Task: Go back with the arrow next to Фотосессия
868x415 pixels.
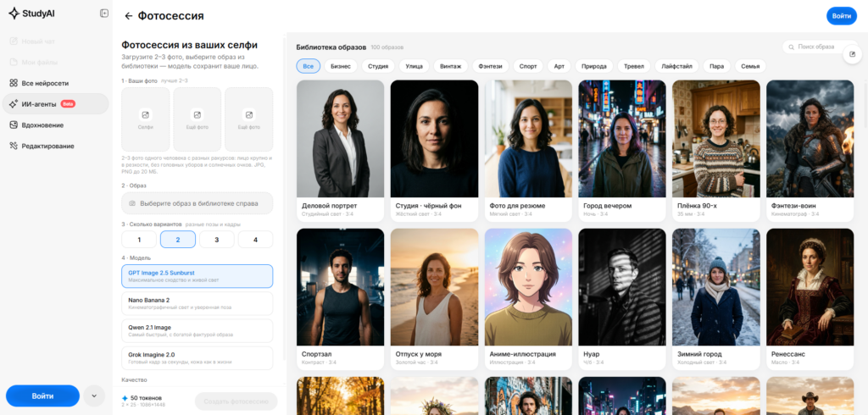Action: 129,16
